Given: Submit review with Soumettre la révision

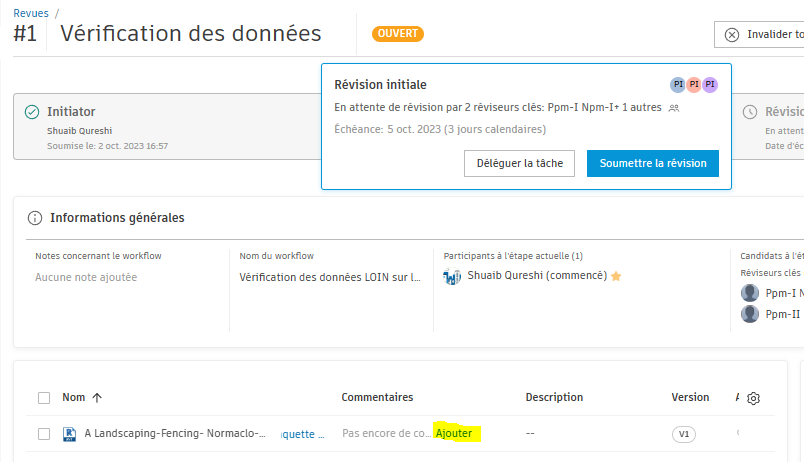Looking at the screenshot, I should [x=653, y=163].
